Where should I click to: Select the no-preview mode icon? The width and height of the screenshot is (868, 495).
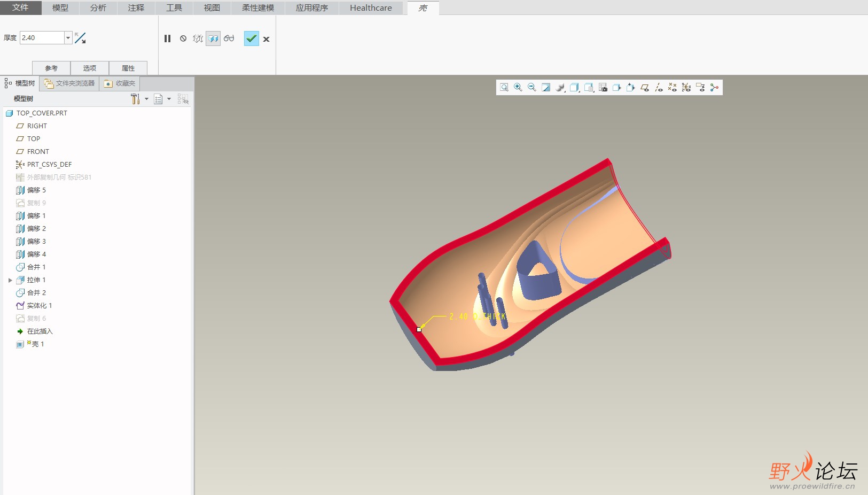pos(183,38)
